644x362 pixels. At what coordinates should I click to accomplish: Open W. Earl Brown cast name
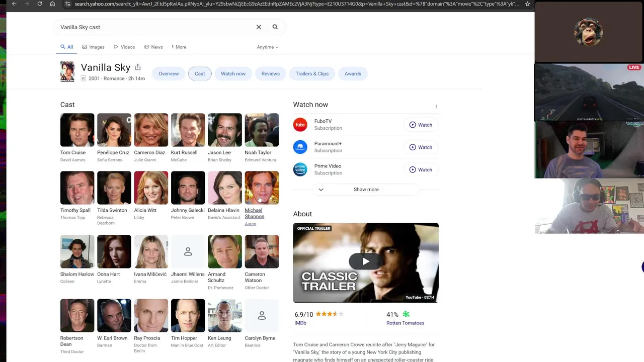pyautogui.click(x=112, y=338)
